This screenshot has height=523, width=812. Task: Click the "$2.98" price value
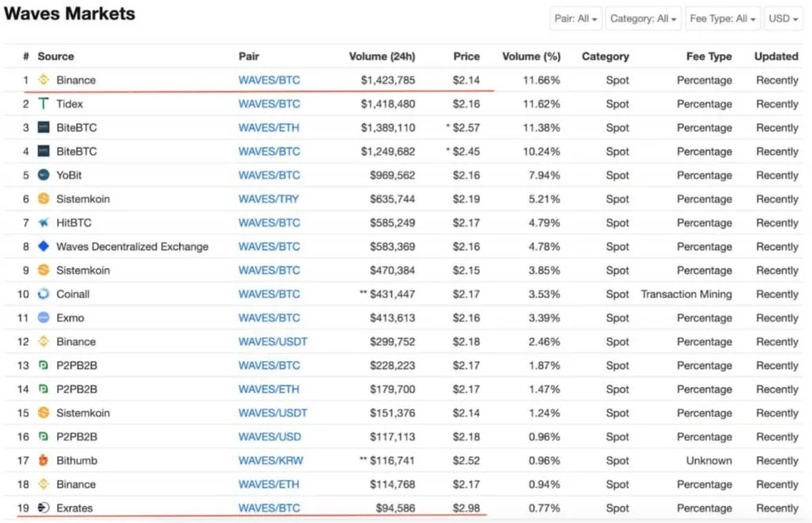point(466,509)
